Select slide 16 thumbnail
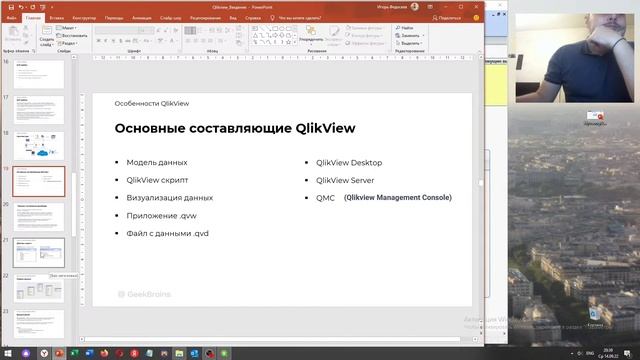 coord(39,74)
